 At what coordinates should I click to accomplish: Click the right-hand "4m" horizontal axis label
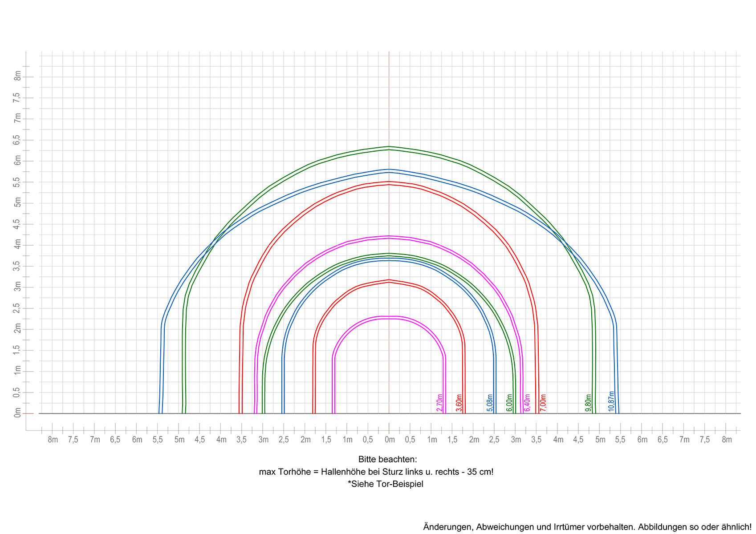(558, 440)
